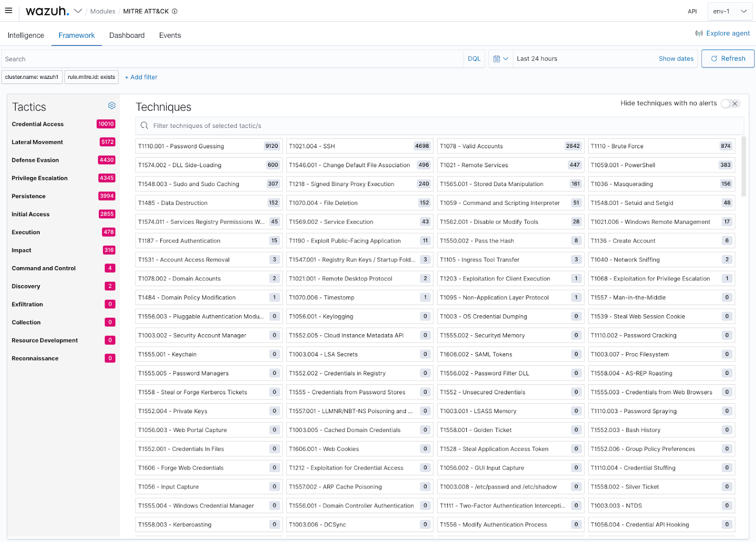The width and height of the screenshot is (756, 542).
Task: Select the 'Lateral Movement' tactic
Action: click(37, 142)
